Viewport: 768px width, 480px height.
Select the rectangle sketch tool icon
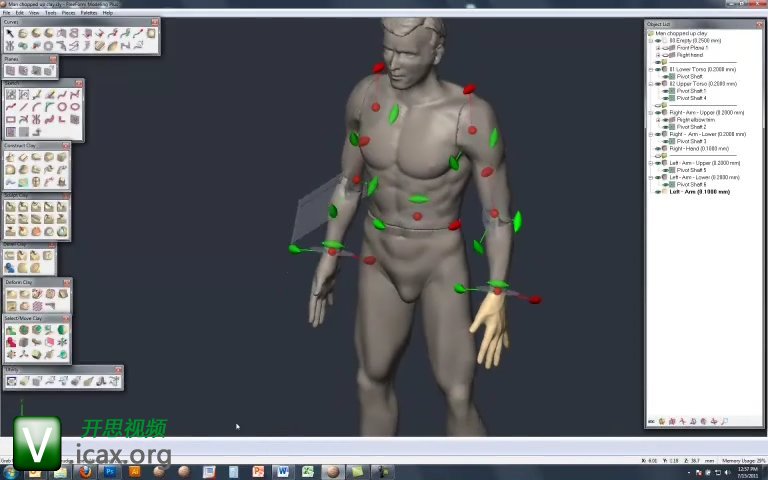pyautogui.click(x=11, y=119)
